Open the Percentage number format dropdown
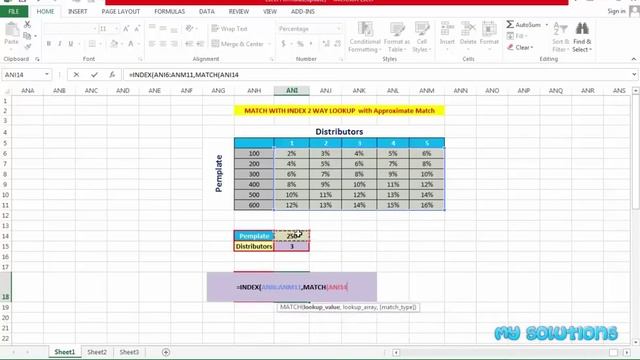This screenshot has width=640, height=360. (338, 29)
